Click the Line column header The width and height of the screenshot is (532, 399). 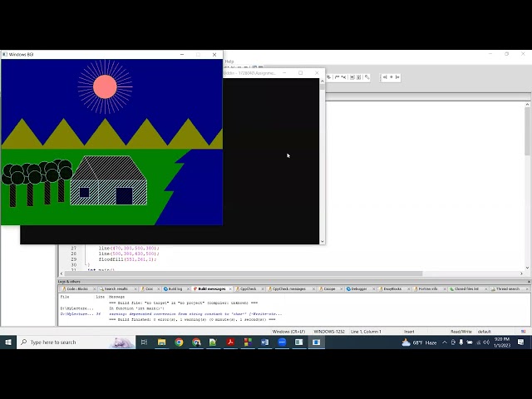[100, 297]
